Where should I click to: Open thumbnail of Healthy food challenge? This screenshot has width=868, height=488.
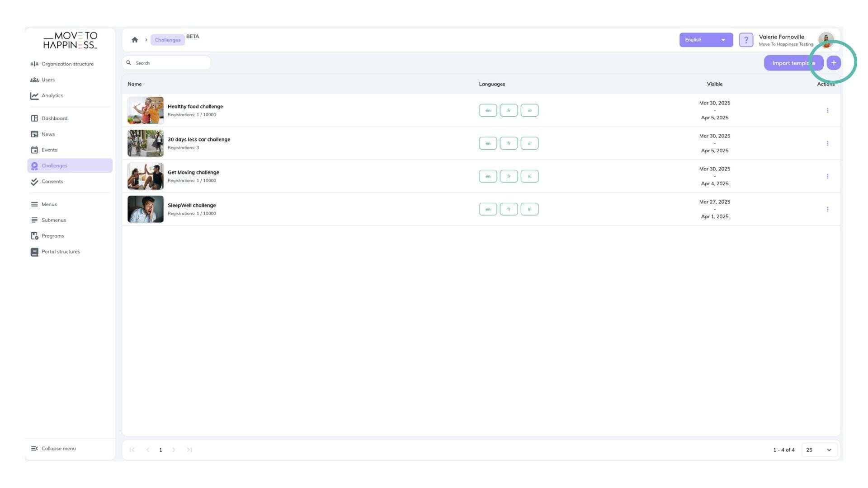[x=146, y=110]
